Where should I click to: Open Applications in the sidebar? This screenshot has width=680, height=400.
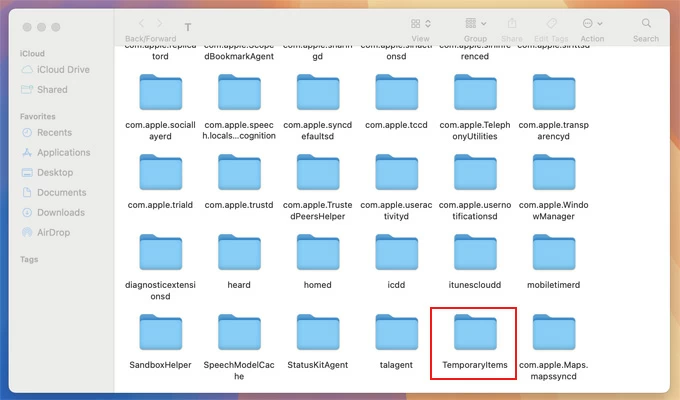coord(64,153)
